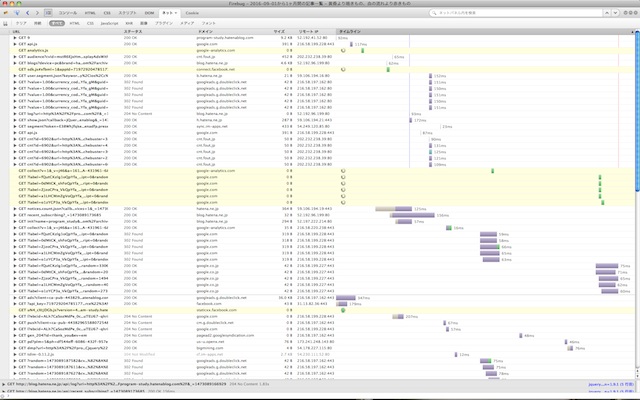The image size is (640, 400).
Task: Filter requests by メディア type
Action: [x=187, y=24]
